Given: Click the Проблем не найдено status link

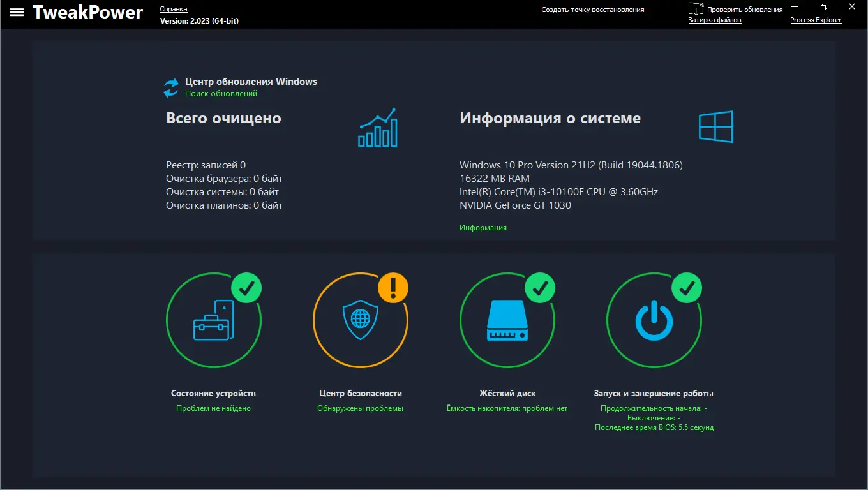Looking at the screenshot, I should [x=214, y=408].
